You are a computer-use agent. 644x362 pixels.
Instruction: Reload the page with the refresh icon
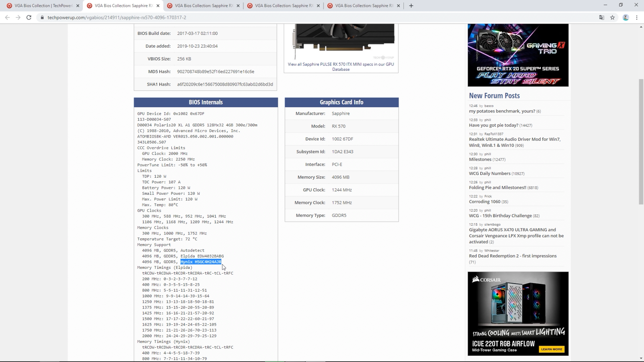(x=29, y=18)
